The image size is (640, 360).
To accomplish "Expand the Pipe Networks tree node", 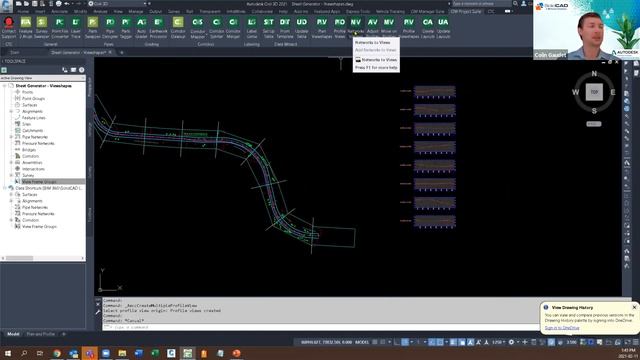I will (x=11, y=137).
